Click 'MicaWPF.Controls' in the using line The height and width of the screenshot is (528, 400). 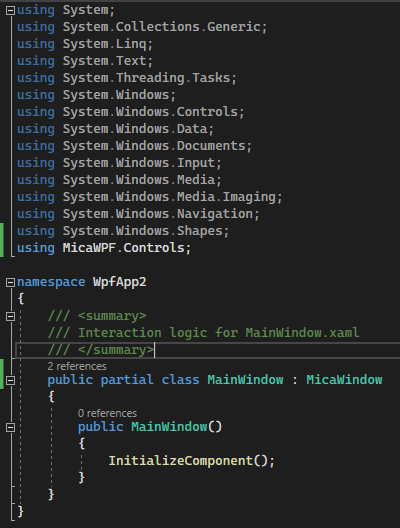[x=123, y=248]
